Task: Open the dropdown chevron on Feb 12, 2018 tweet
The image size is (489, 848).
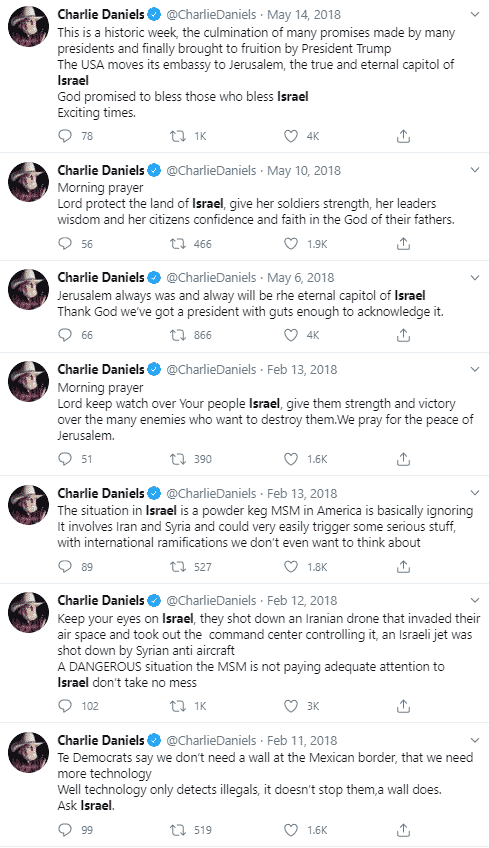Action: (475, 601)
